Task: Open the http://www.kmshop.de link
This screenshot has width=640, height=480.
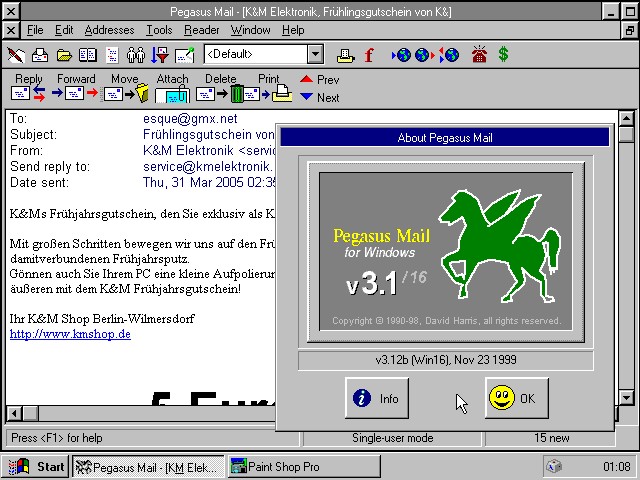Action: (70, 334)
